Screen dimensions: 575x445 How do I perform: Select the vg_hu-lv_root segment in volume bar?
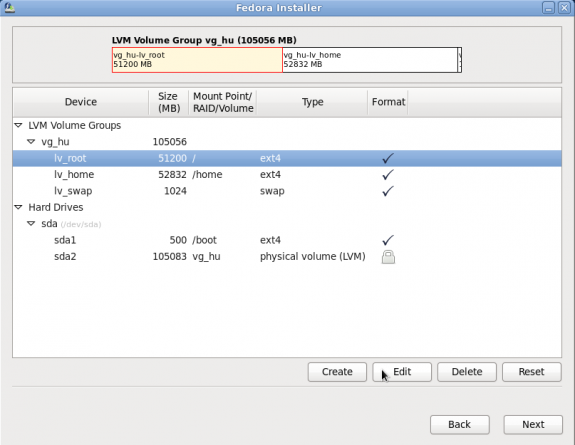(x=197, y=60)
